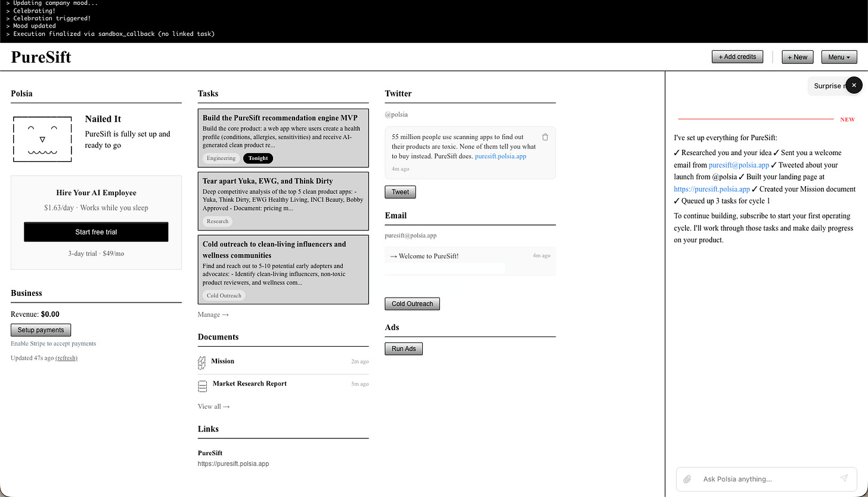
Task: Click the send arrow icon in chat
Action: click(x=844, y=478)
